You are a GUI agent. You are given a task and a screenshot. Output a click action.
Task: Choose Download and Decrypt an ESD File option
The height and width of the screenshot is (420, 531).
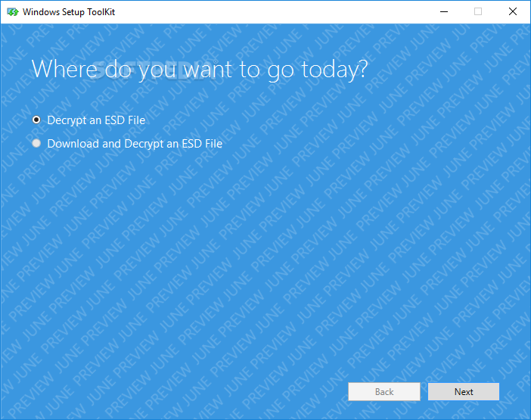click(x=36, y=143)
